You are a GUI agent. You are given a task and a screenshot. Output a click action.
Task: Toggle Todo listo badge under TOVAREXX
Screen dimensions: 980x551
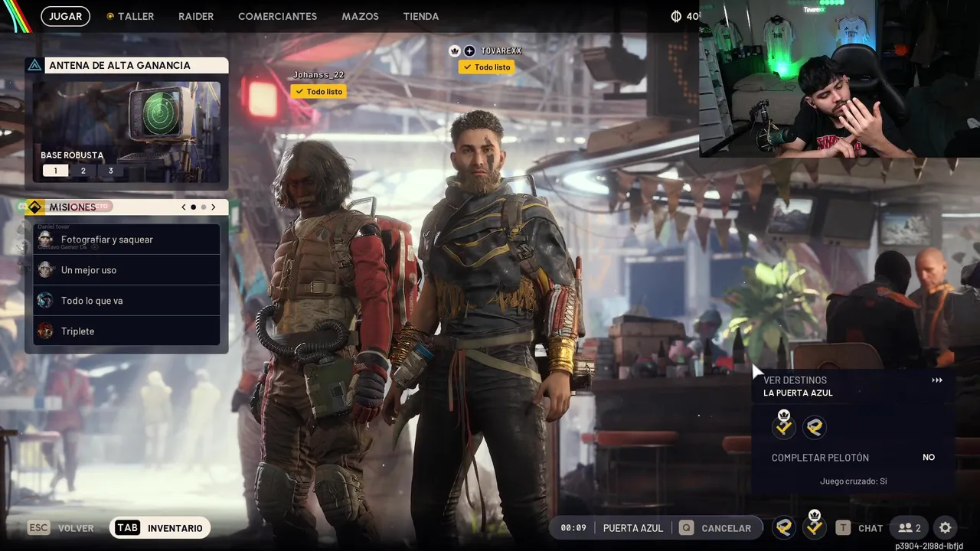pyautogui.click(x=486, y=67)
